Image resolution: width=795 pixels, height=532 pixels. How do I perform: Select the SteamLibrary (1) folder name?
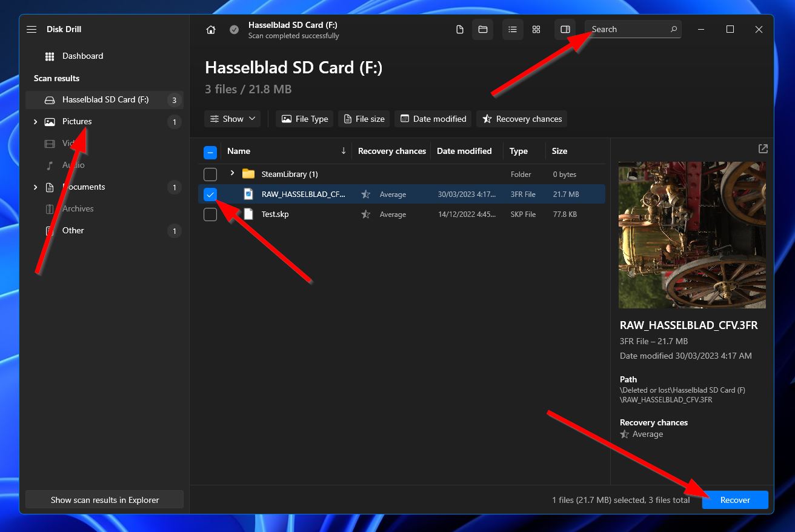290,175
